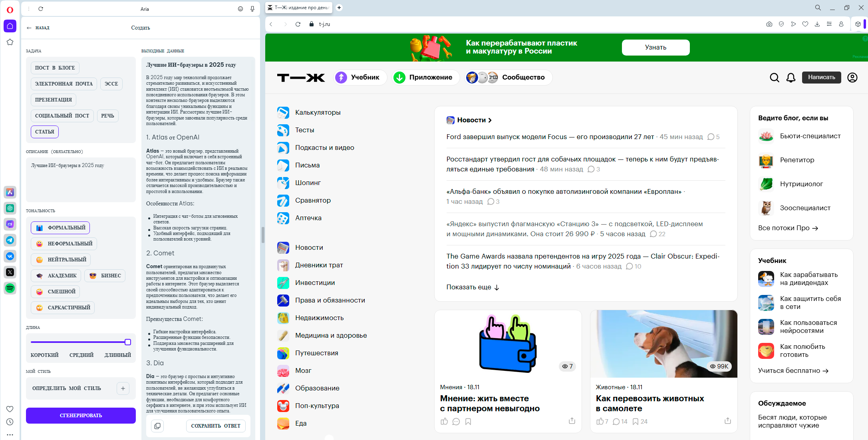The width and height of the screenshot is (868, 440).
Task: Add my style with the plus button
Action: coord(123,388)
